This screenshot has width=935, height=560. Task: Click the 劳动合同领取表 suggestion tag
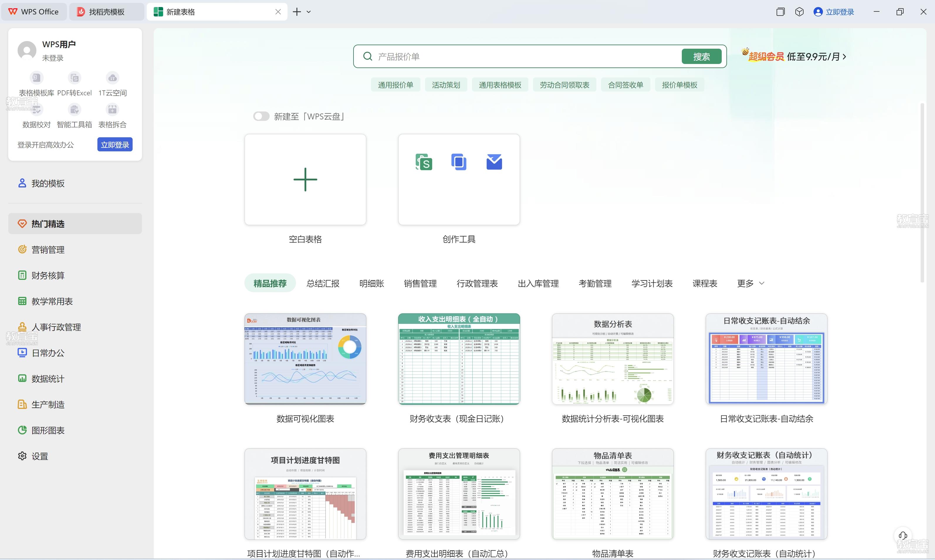tap(564, 85)
